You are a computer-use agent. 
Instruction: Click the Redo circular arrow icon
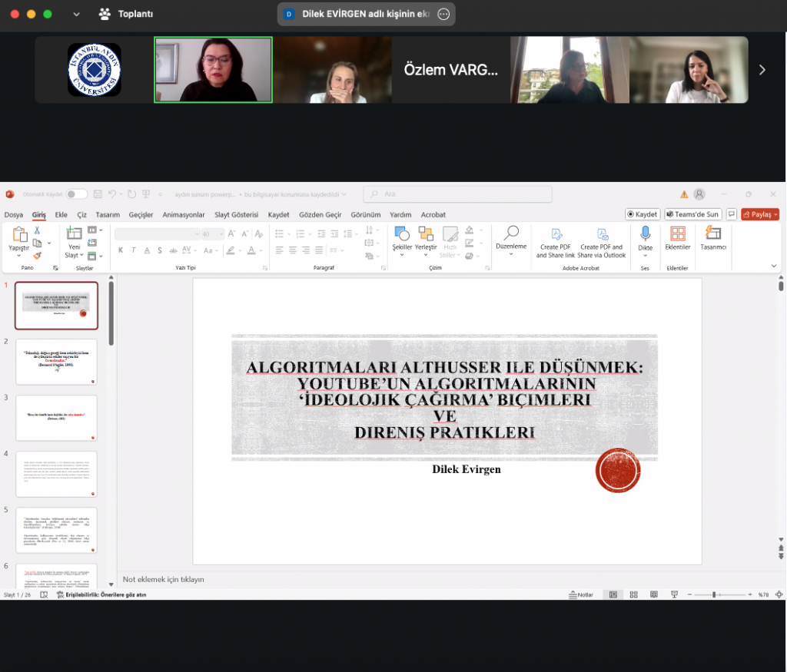pyautogui.click(x=131, y=194)
